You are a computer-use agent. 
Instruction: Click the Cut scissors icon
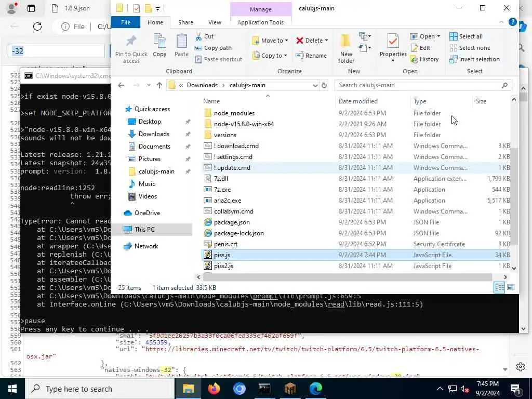coord(198,36)
